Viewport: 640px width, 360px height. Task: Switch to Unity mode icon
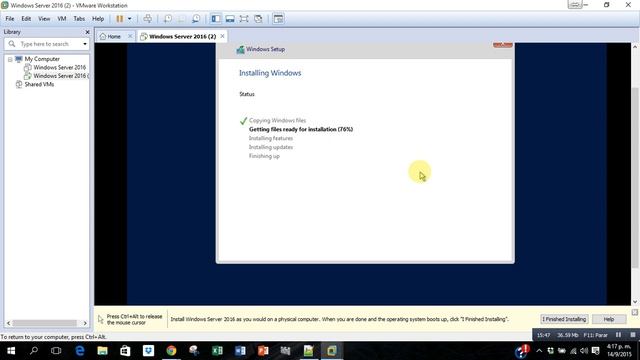pos(258,19)
